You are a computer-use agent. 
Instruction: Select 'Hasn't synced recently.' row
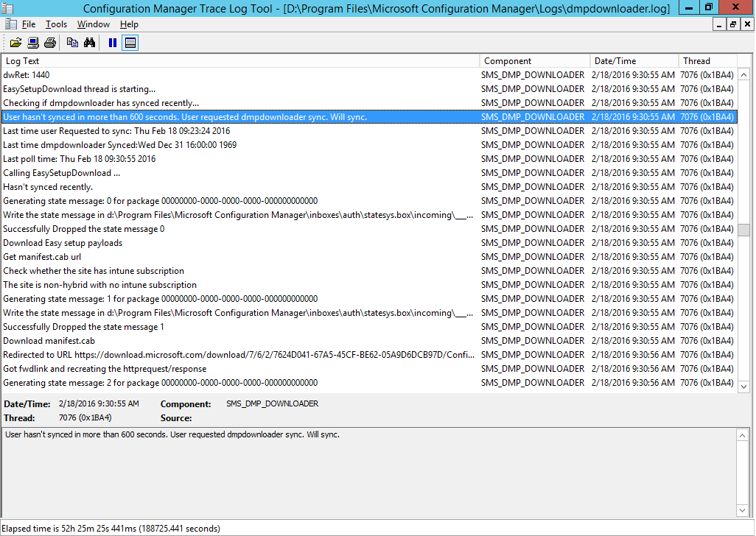click(369, 187)
